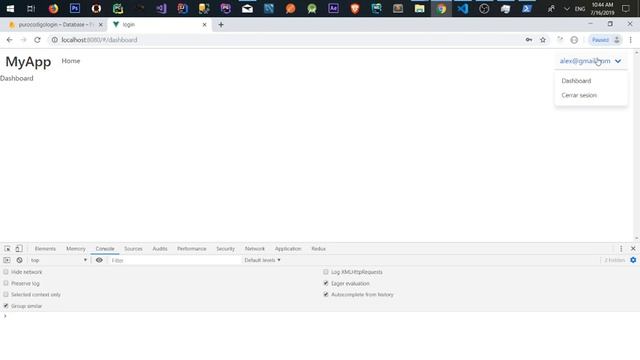Open the Brave browser taskbar icon
The image size is (640, 360).
(x=355, y=9)
